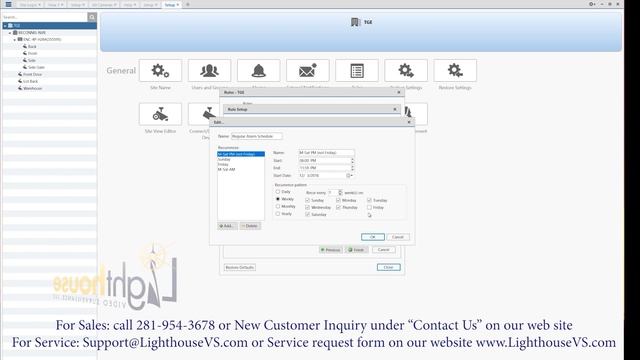Click Cancel in Rule Setup wizard

pos(383,249)
